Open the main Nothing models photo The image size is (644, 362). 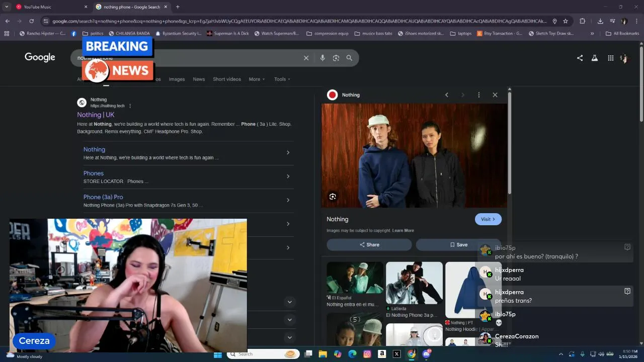[414, 156]
